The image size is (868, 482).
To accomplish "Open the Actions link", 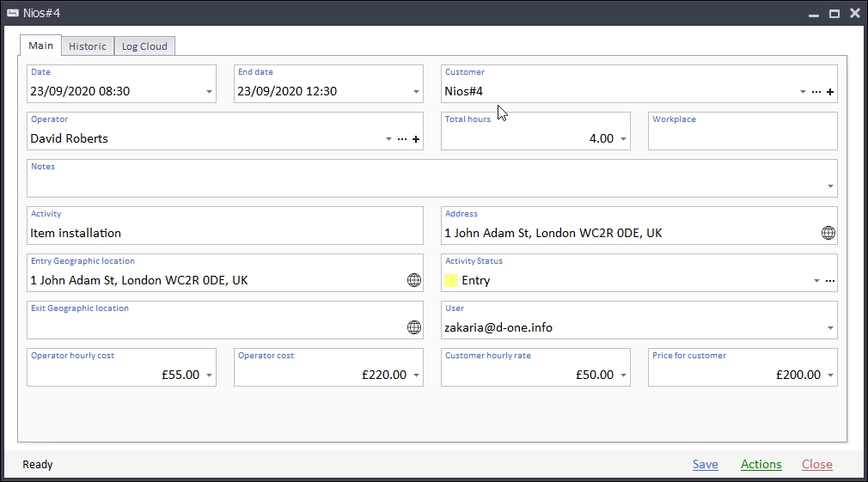I will tap(761, 465).
